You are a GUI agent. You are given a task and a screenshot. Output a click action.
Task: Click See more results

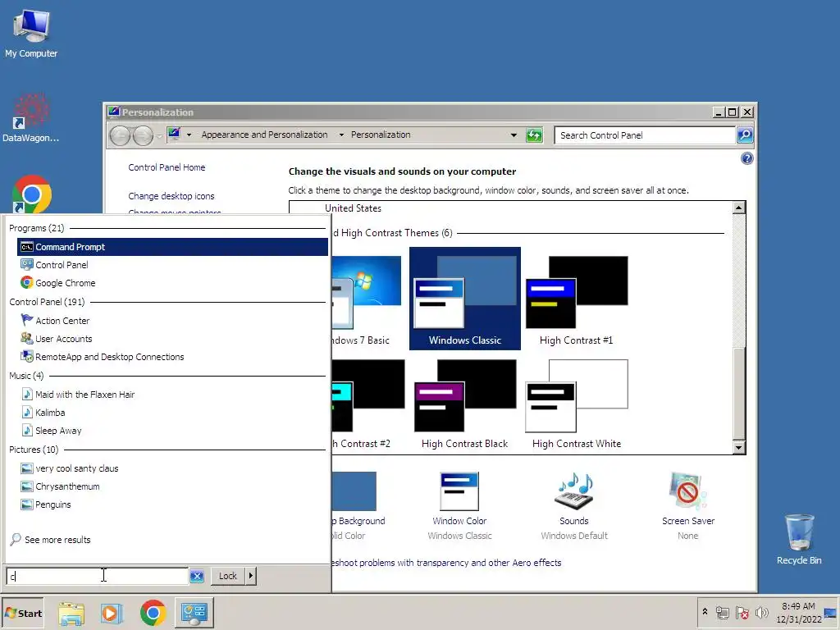click(57, 540)
